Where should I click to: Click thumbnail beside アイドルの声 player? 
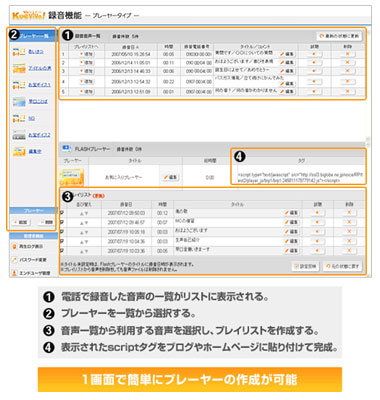pos(19,68)
